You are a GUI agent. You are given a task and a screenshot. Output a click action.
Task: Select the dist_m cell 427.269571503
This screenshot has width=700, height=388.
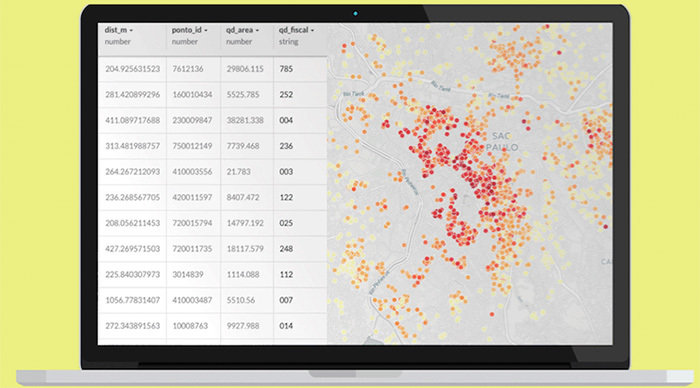tap(132, 249)
